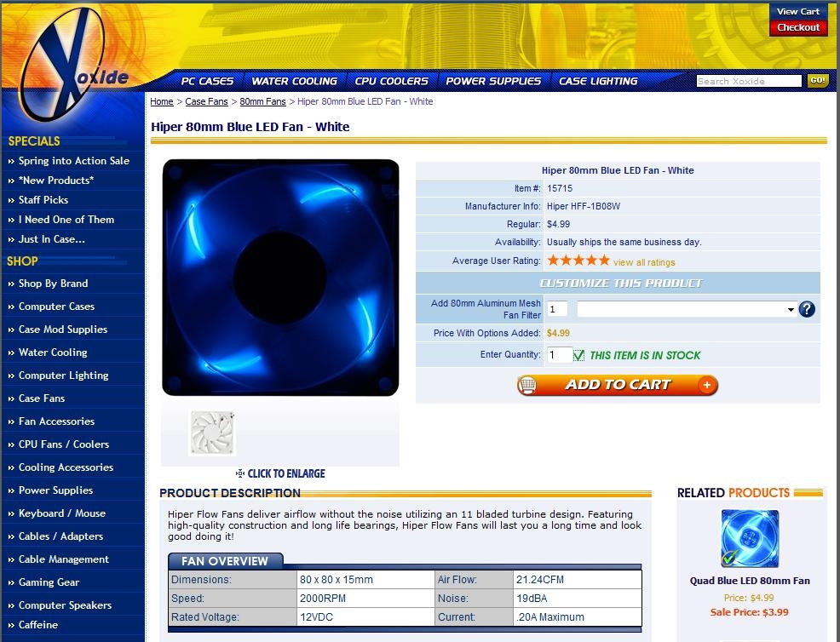Proceed to Checkout

[798, 27]
